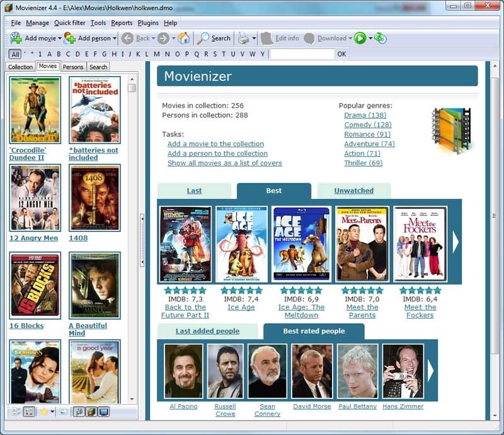Toggle the star rating filter below the sidebar
This screenshot has width=504, height=435.
(x=43, y=412)
